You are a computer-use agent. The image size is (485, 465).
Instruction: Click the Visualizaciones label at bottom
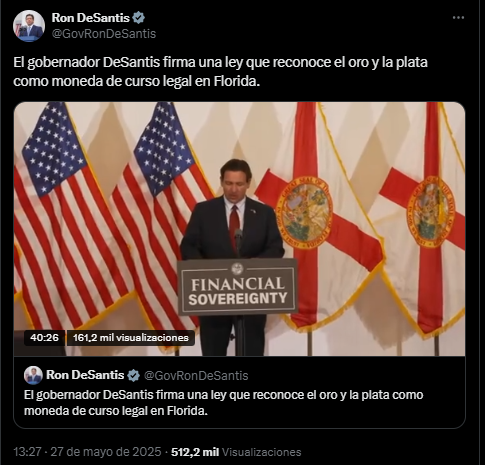[x=261, y=452]
